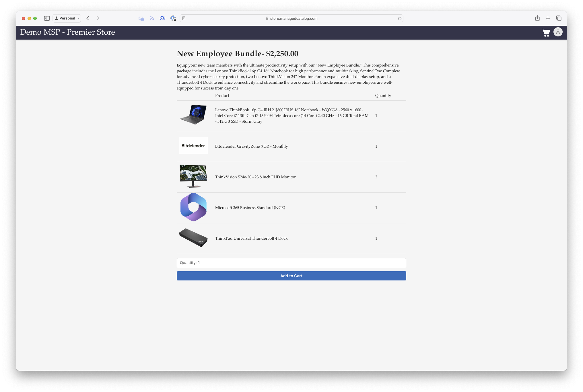The width and height of the screenshot is (583, 392).
Task: Click the ThinkBook laptop thumbnail
Action: point(193,115)
